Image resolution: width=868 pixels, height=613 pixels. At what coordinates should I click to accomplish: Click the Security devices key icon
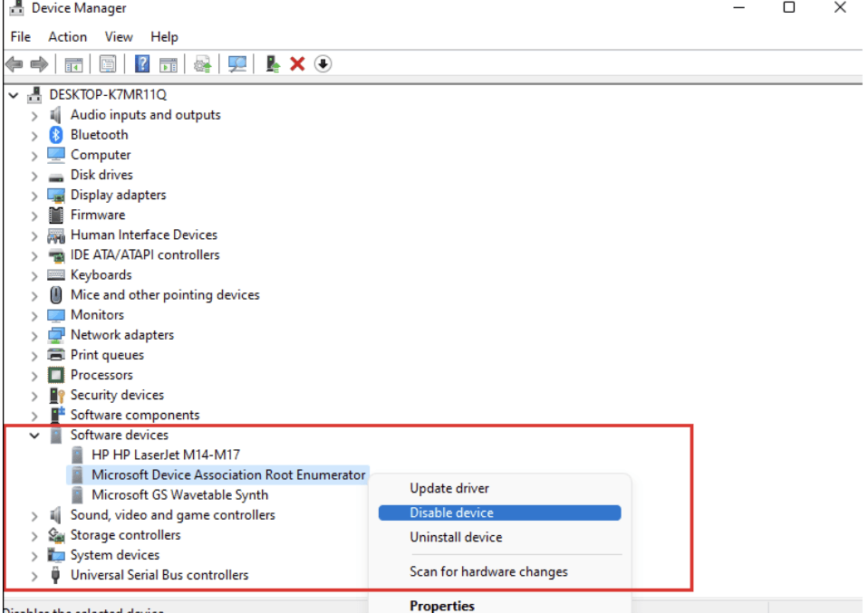(x=57, y=395)
